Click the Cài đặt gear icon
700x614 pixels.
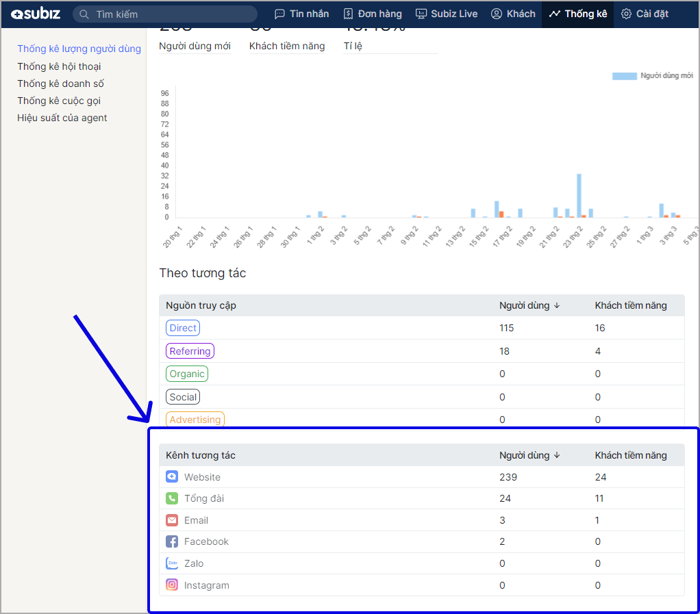(626, 14)
